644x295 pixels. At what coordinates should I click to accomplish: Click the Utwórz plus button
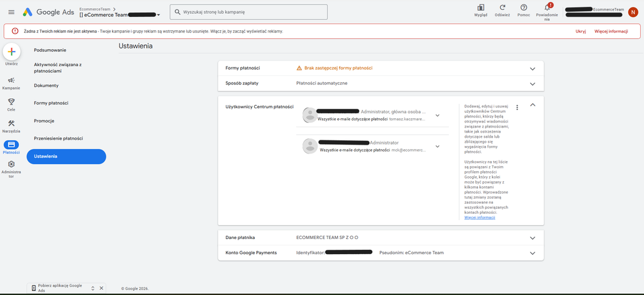[11, 52]
